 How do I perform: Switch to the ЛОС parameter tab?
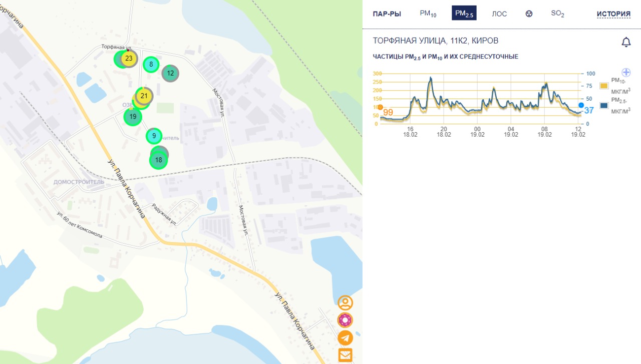tap(499, 14)
